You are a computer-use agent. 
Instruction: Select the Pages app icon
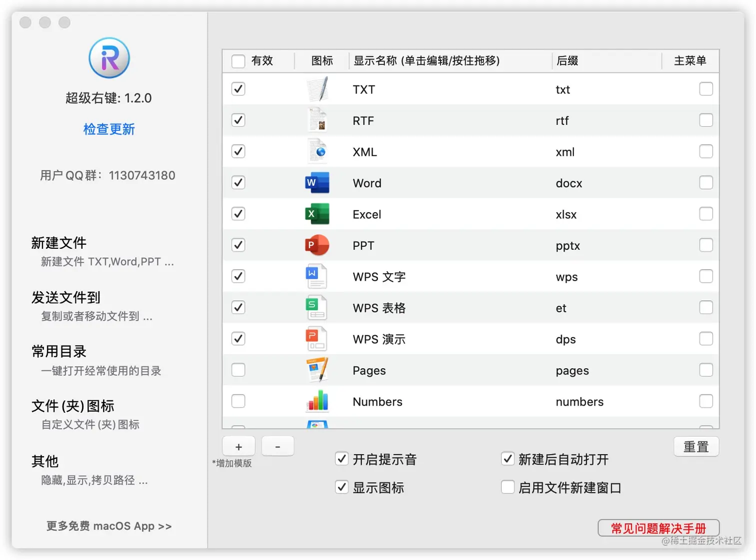(317, 370)
